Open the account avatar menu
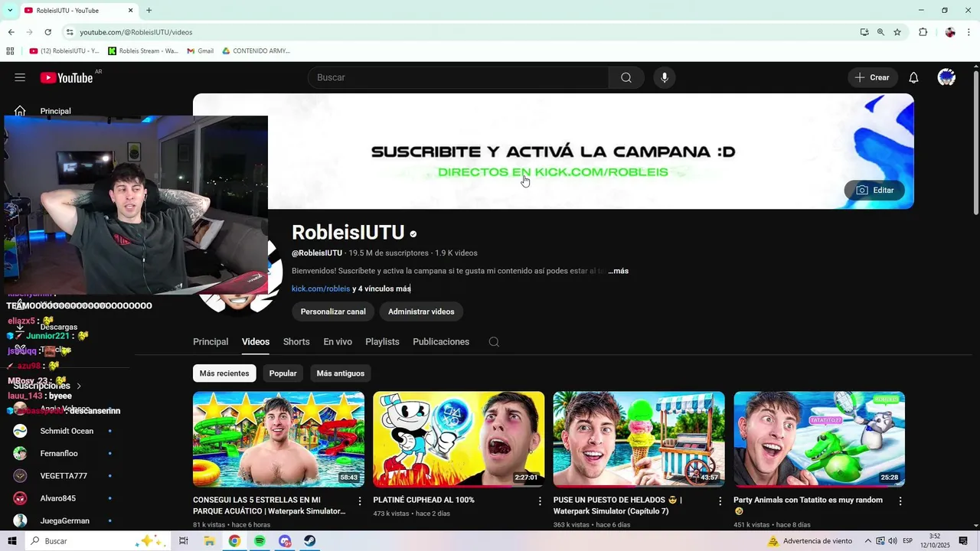 point(946,77)
